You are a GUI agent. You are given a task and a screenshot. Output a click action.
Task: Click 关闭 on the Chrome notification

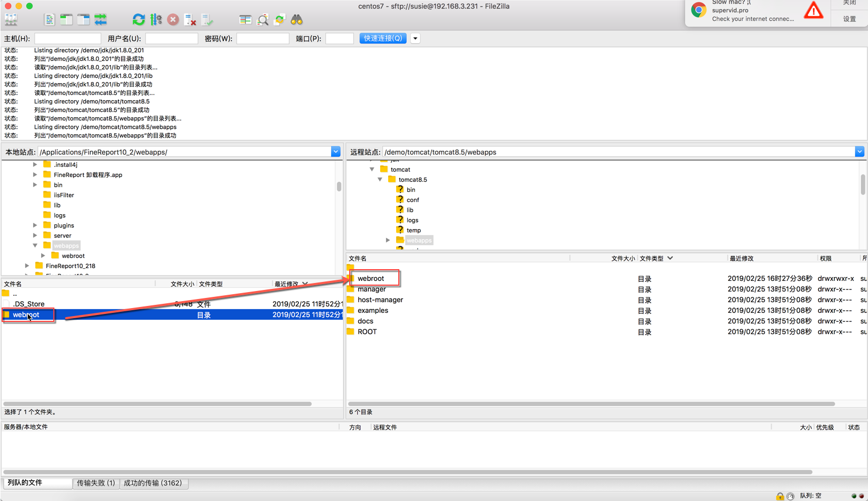tap(849, 3)
